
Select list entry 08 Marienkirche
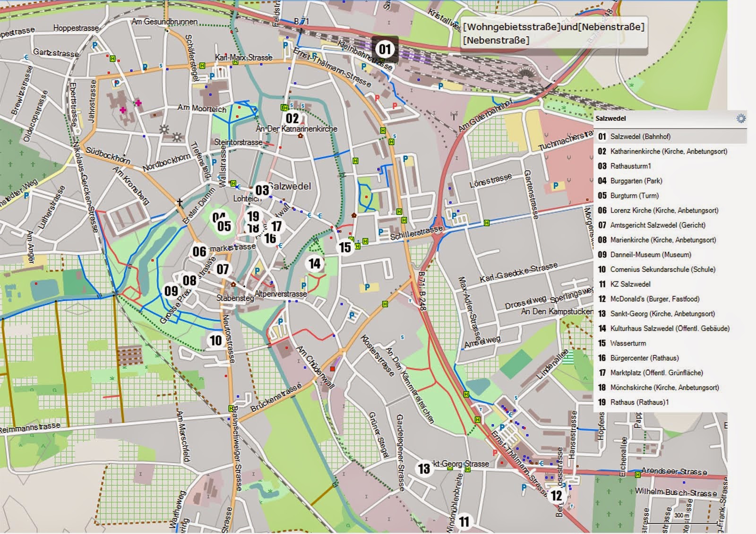[670, 240]
